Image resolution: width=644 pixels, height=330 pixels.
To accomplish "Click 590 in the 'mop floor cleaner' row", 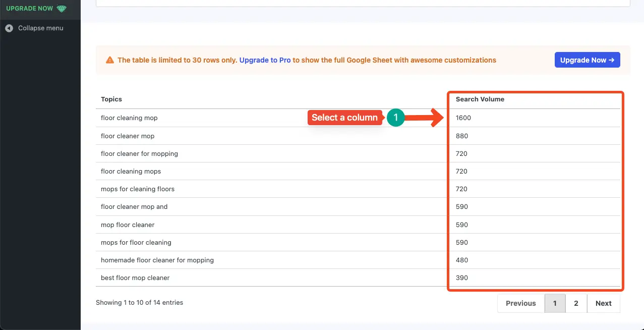I will pyautogui.click(x=462, y=225).
